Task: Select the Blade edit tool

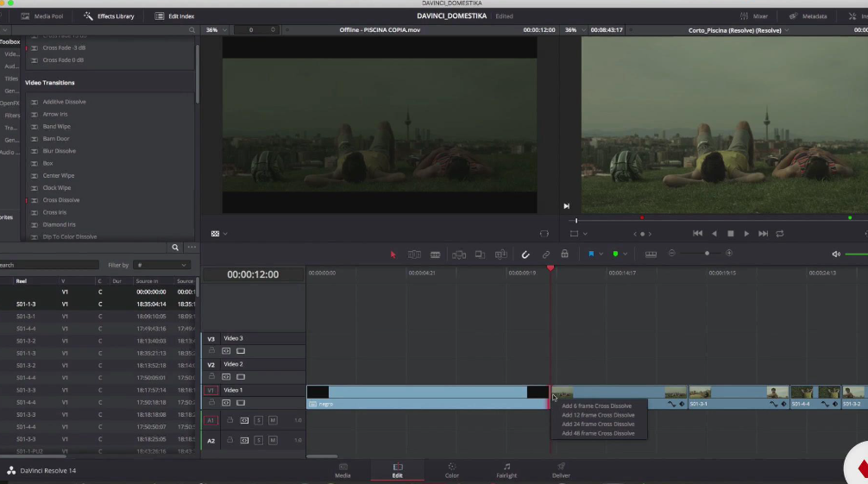Action: [x=435, y=255]
